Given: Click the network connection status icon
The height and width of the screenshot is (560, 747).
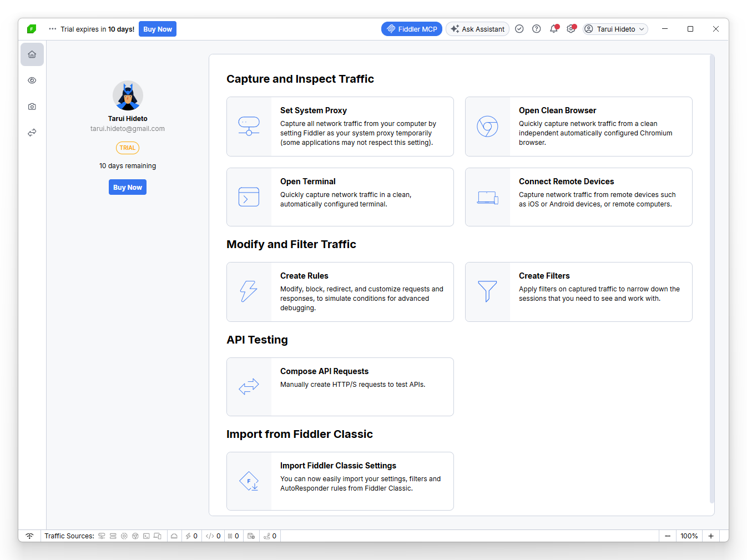Looking at the screenshot, I should click(29, 536).
